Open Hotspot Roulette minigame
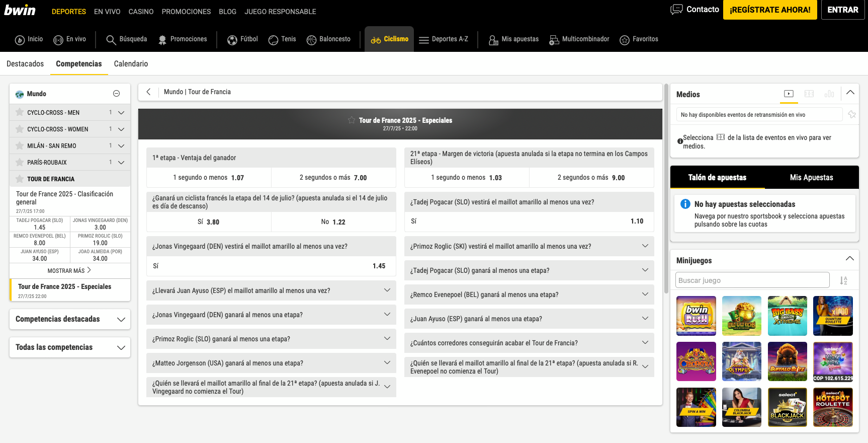Viewport: 868px width, 443px height. tap(833, 407)
